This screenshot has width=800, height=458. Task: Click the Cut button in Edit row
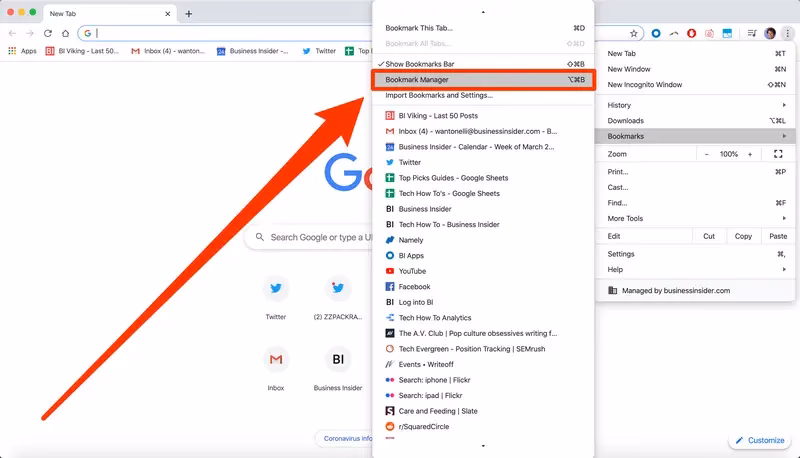(x=709, y=236)
